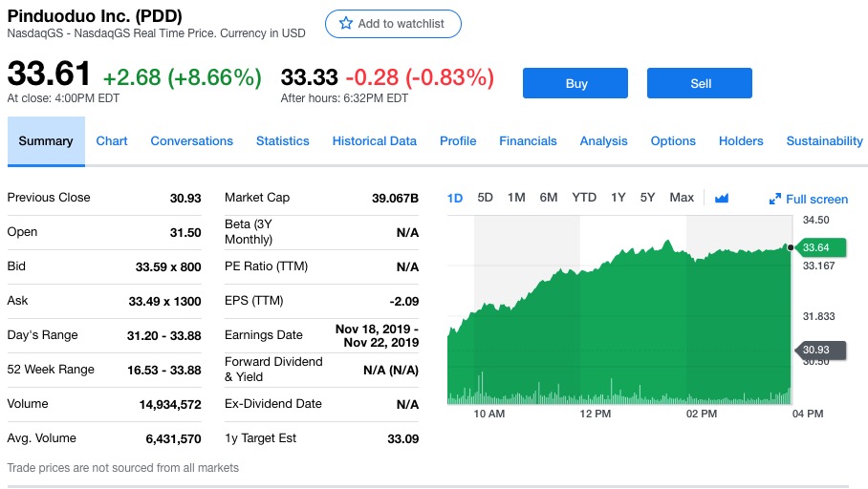The width and height of the screenshot is (868, 489).
Task: Click the Previous Close label
Action: (x=49, y=198)
